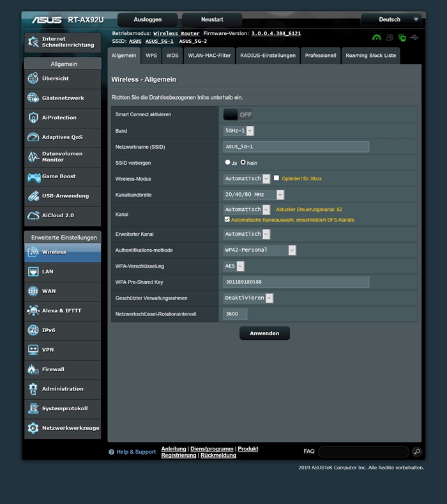Screen dimensions: 447x504
Task: Click the Ausloggen button
Action: click(x=148, y=20)
